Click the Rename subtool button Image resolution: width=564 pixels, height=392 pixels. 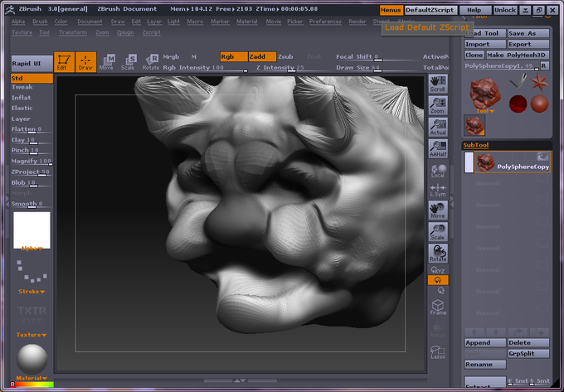(x=485, y=365)
